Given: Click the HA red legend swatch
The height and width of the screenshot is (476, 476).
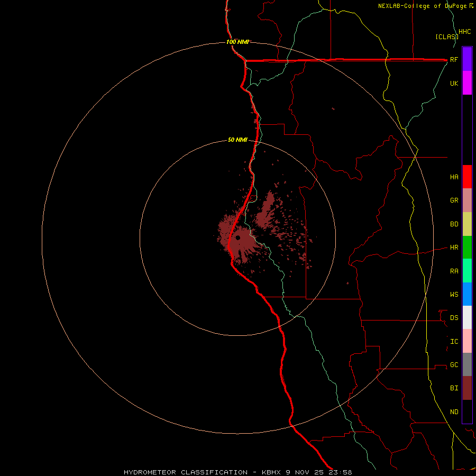Looking at the screenshot, I should pyautogui.click(x=467, y=177).
